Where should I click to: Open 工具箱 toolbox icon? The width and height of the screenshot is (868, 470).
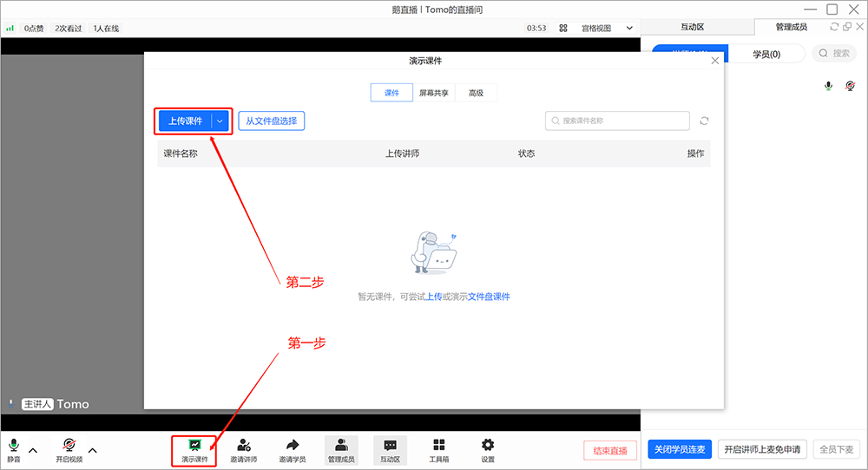pos(439,451)
